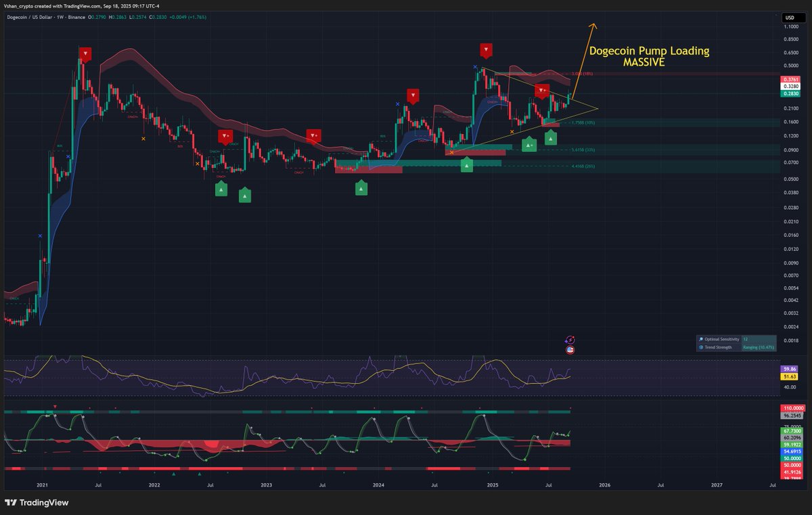
Task: Click the TradingView logo
Action: [x=37, y=503]
